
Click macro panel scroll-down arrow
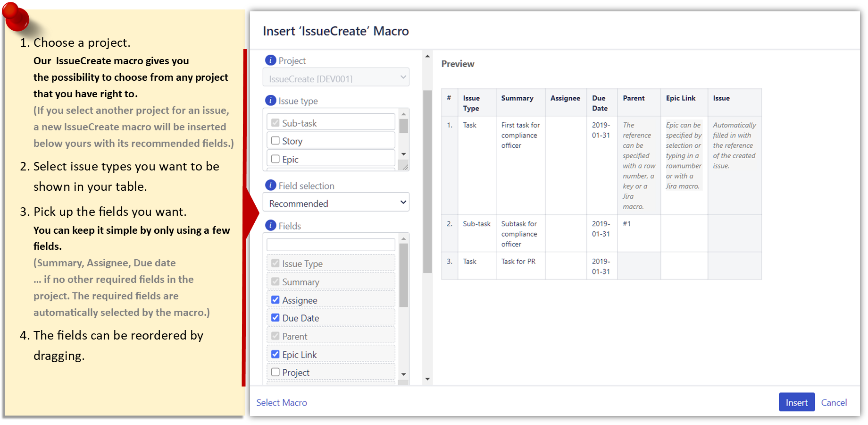[x=427, y=379]
